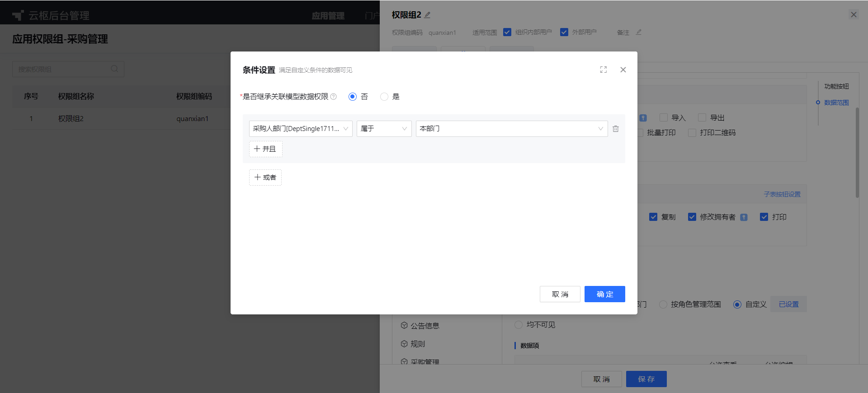Open the 采购人部门[DeptSingle1711... field dropdown

tap(301, 129)
